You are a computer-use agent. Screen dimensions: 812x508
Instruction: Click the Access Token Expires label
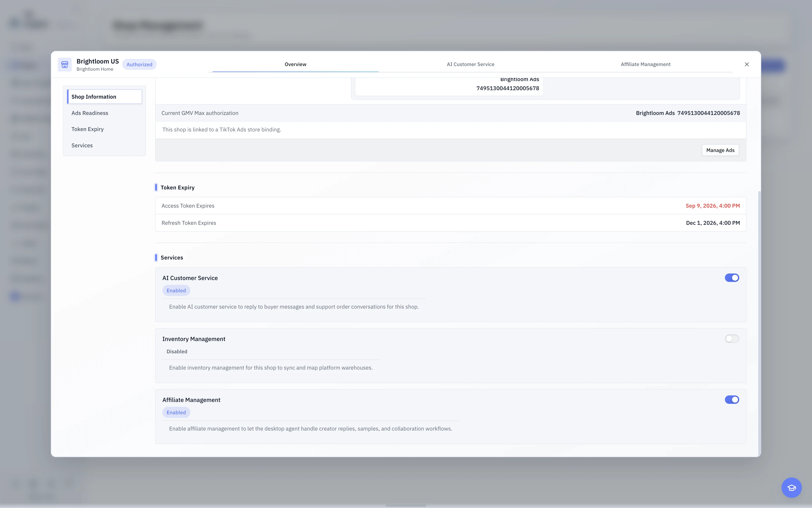click(188, 206)
